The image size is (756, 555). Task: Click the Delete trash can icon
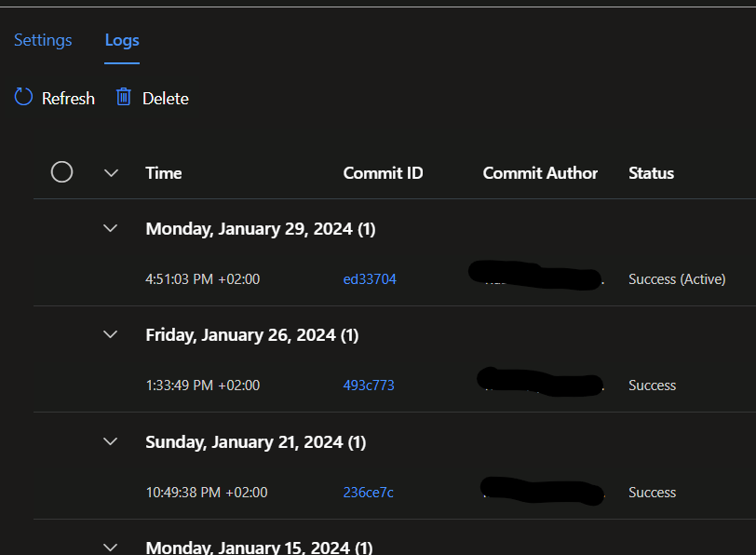124,97
